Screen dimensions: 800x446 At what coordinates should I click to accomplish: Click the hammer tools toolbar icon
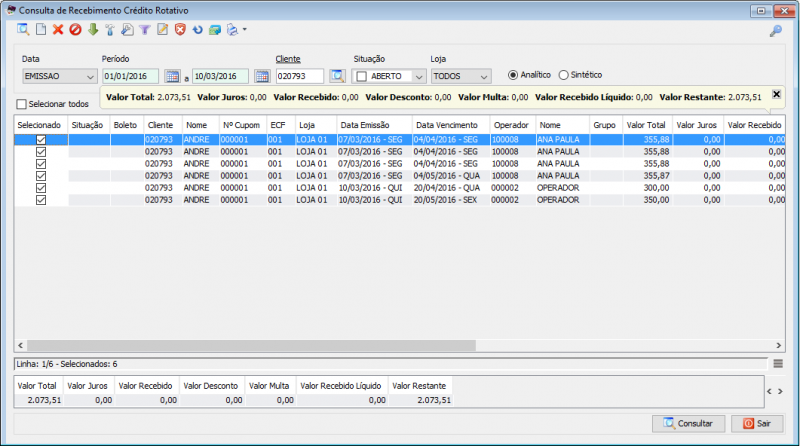coord(110,30)
